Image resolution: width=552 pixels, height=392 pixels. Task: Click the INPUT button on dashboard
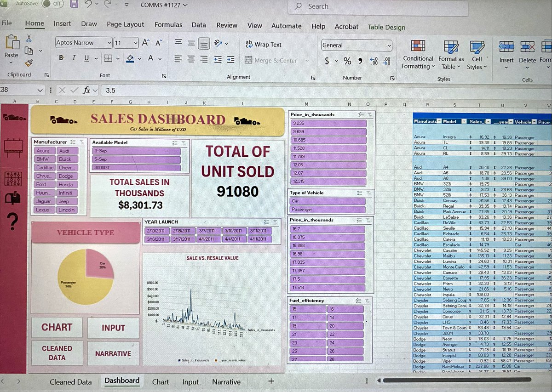113,328
